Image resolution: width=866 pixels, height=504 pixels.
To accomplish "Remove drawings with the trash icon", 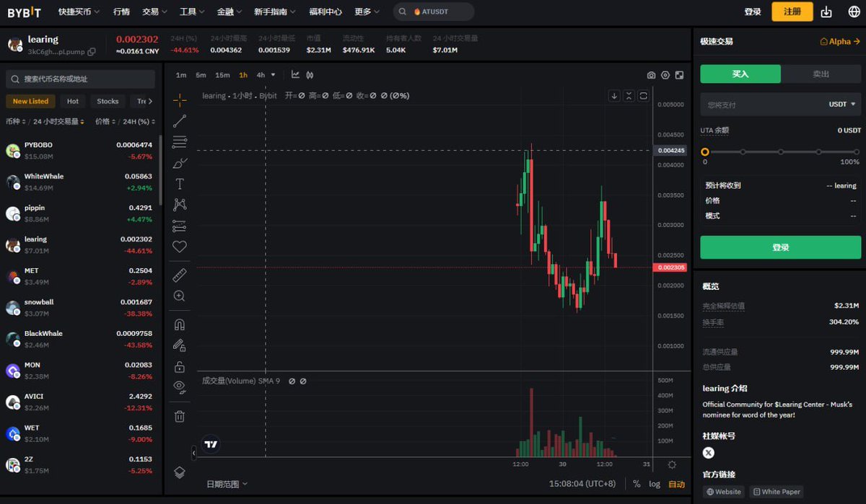I will 180,416.
